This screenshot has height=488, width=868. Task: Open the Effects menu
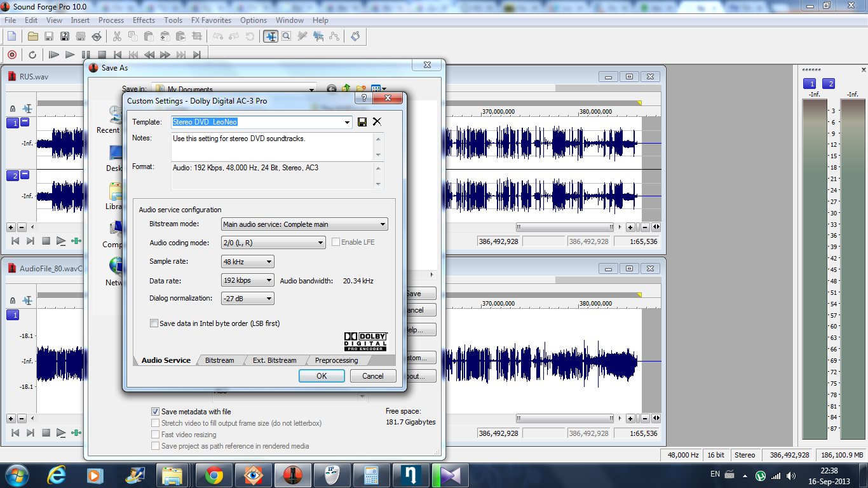point(144,20)
